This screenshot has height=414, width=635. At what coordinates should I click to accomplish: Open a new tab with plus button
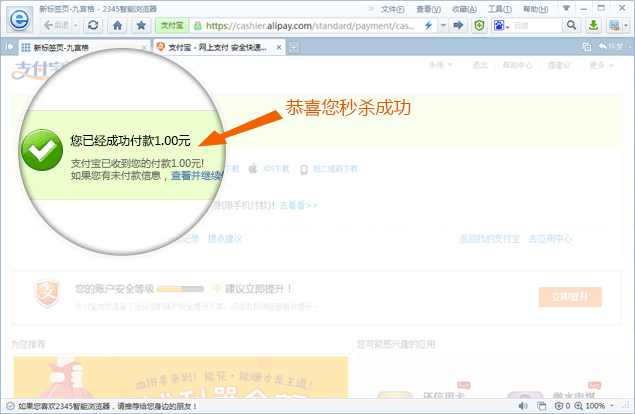294,47
